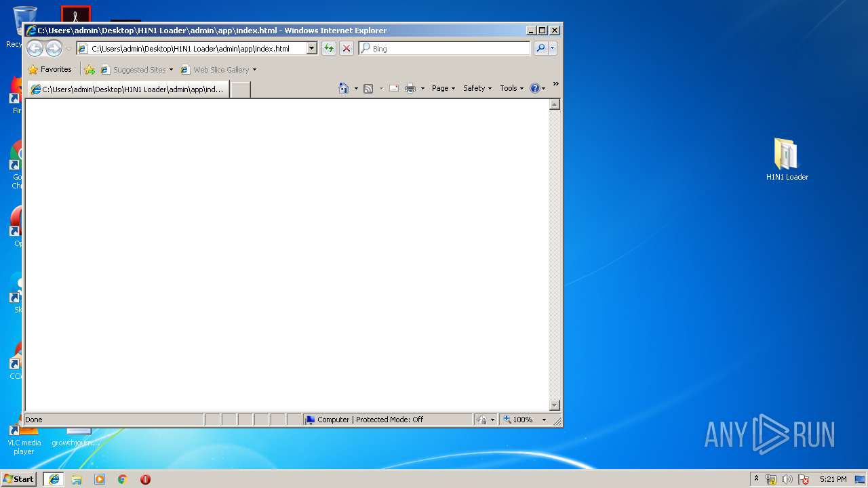Open the H1N1 Loader desktop folder

pos(787,160)
